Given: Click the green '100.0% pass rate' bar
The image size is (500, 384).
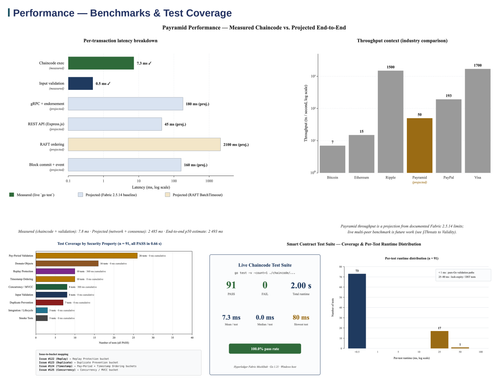Looking at the screenshot, I should pos(265,349).
